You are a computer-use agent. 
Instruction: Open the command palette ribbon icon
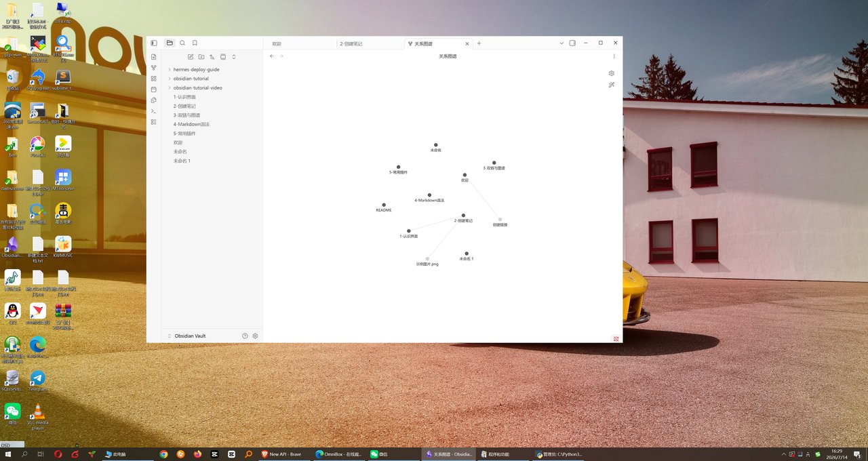point(154,111)
